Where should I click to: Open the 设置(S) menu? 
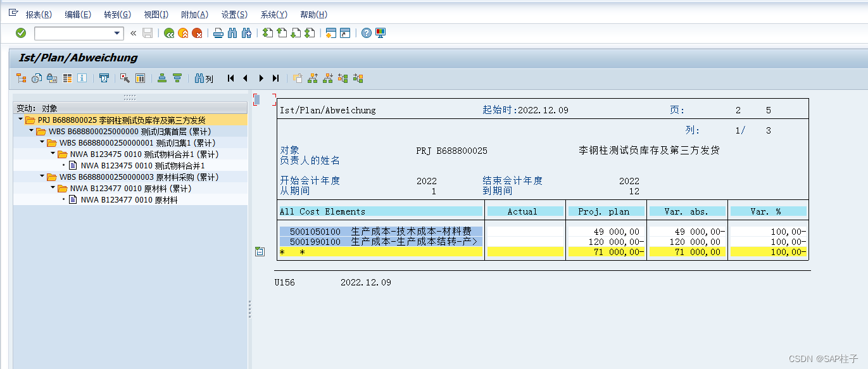coord(234,15)
